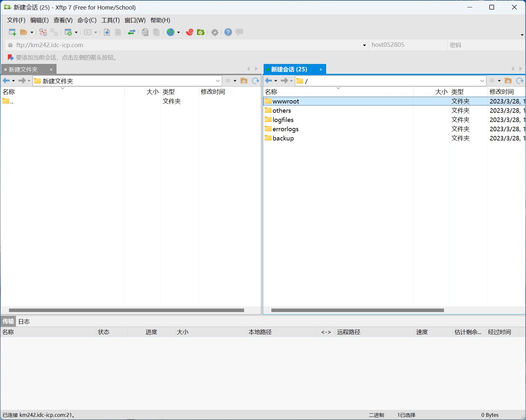Close the 新建会话 (25) tab
Image resolution: width=526 pixels, height=420 pixels.
coord(321,69)
